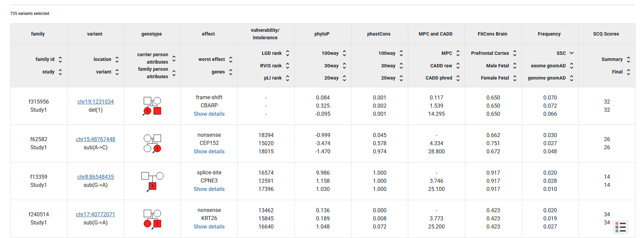Sort by location
The height and width of the screenshot is (238, 644).
[117, 59]
